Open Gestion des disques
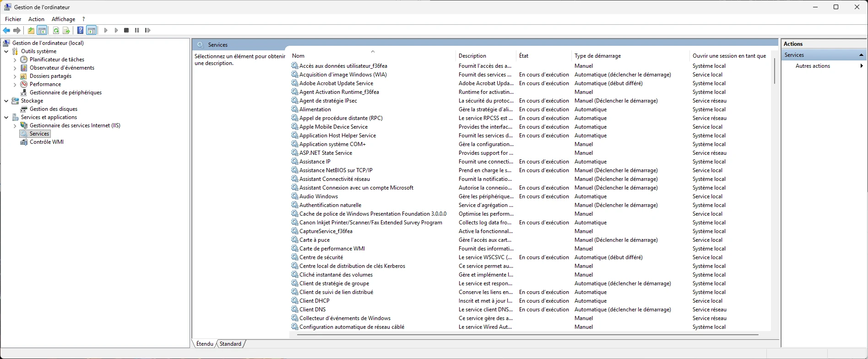The width and height of the screenshot is (868, 359). (x=54, y=109)
